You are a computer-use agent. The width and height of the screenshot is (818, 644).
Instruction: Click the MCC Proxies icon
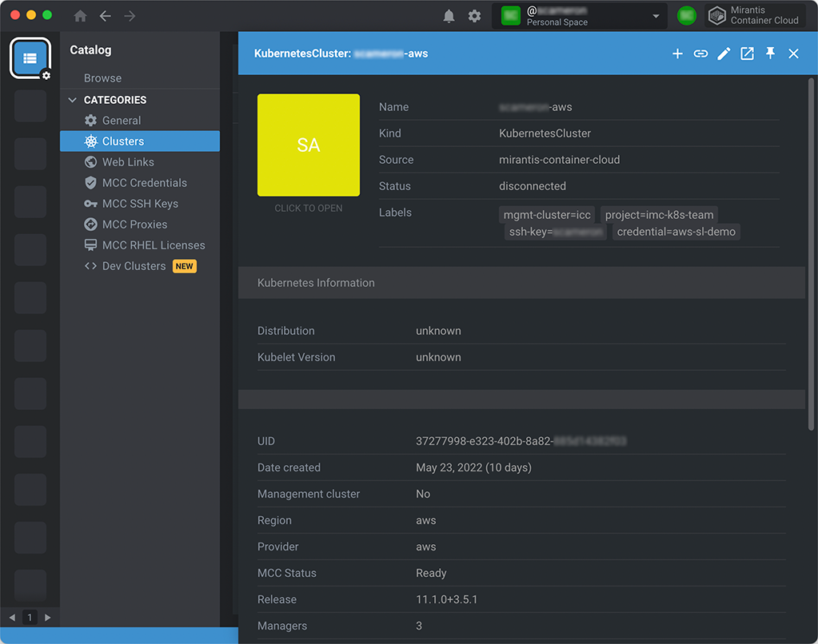(91, 225)
